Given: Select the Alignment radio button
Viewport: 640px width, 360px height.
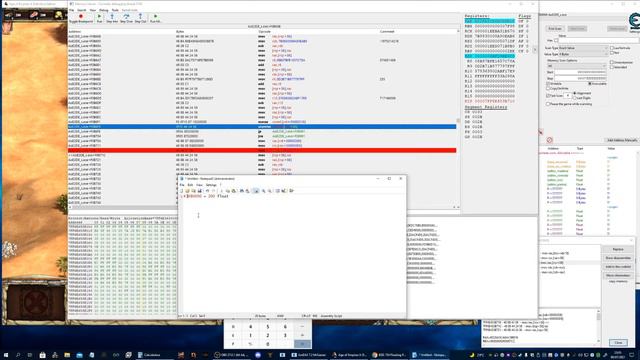Looking at the screenshot, I should (575, 93).
